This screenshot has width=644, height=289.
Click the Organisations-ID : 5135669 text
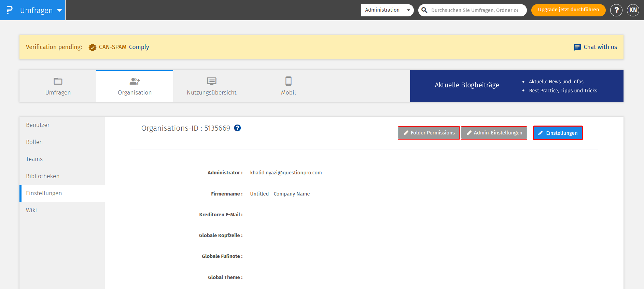coord(186,128)
